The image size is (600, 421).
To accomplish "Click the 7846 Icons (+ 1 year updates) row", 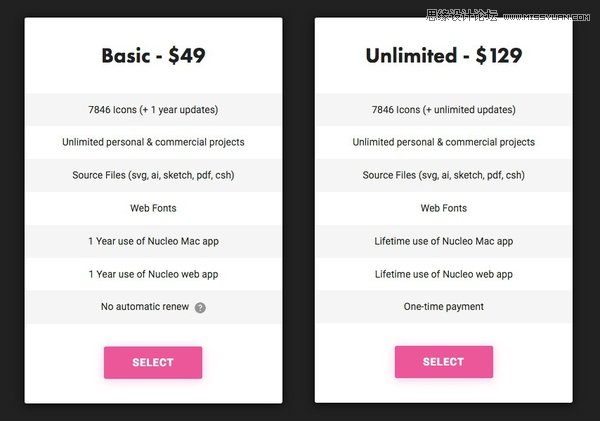I will [x=153, y=109].
